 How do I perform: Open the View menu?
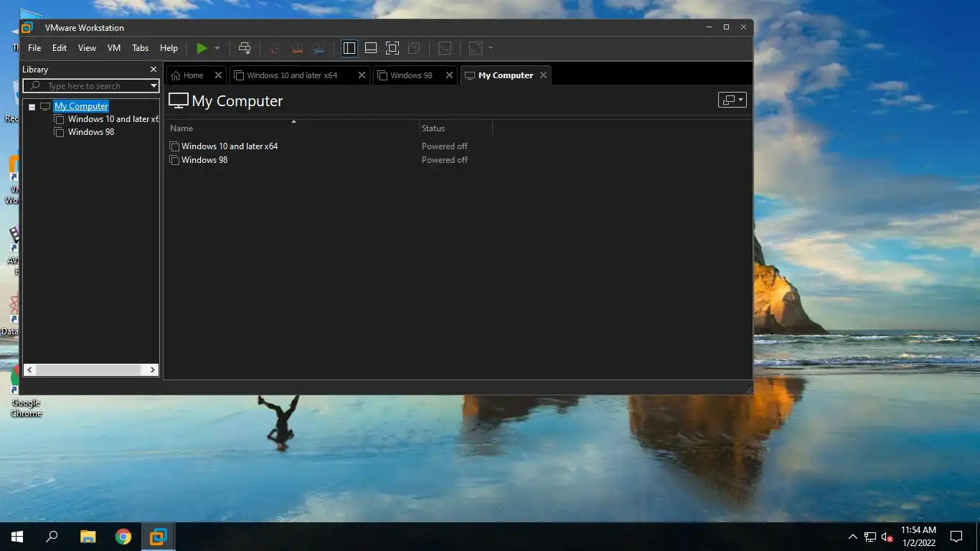click(x=87, y=48)
